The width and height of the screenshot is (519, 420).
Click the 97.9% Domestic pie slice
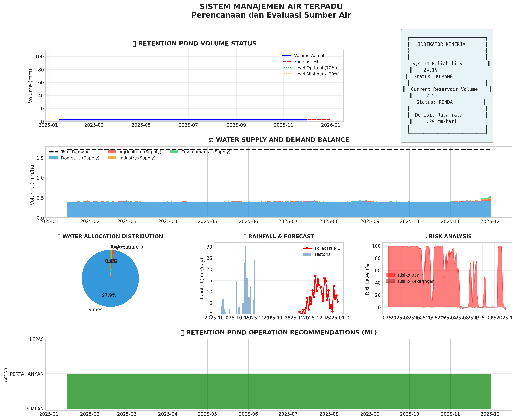coord(109,290)
